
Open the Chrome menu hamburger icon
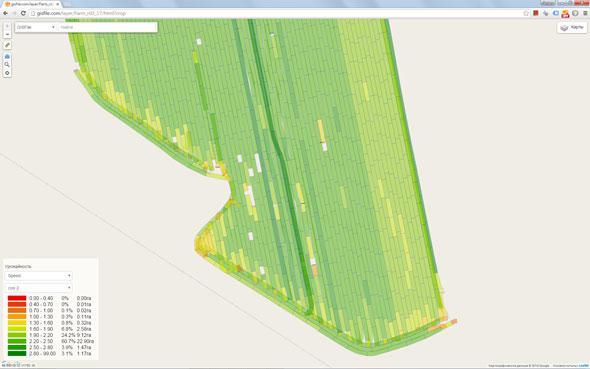pos(585,13)
